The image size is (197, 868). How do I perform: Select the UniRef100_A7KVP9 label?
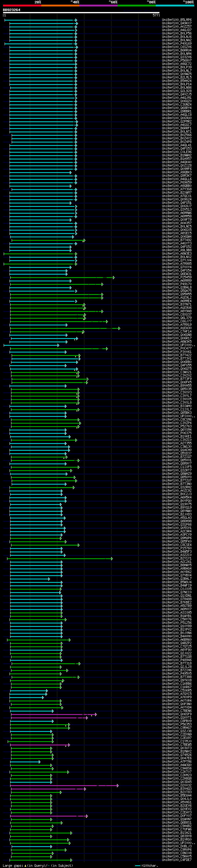pyautogui.click(x=177, y=697)
